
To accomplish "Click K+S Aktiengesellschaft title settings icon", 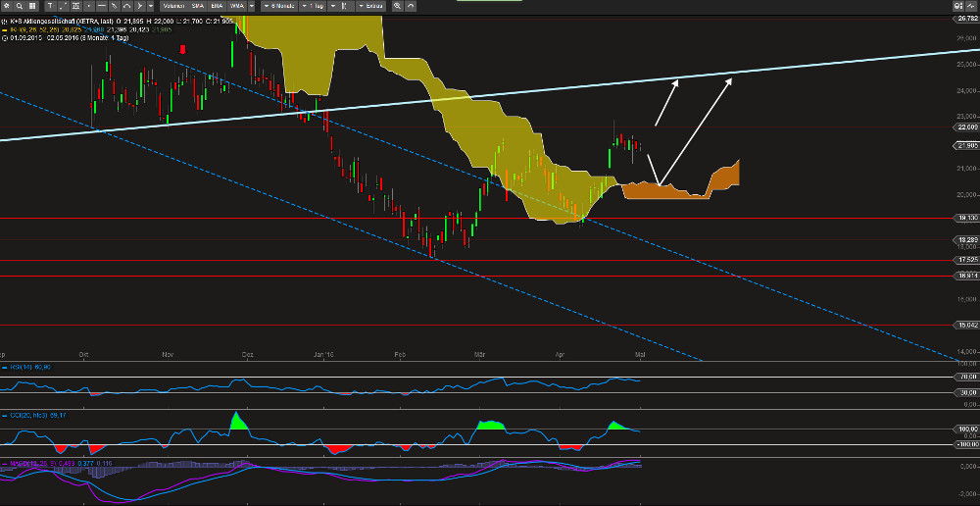I will [4, 22].
